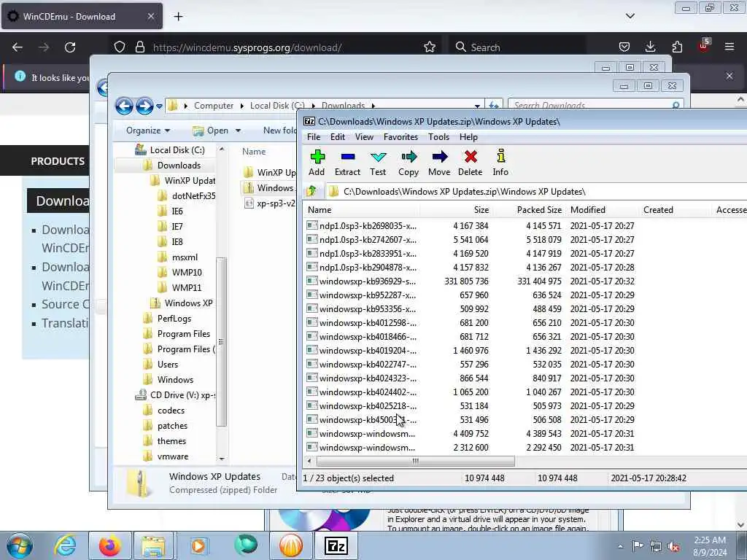Open Explorer's recent locations dropdown arrow
Viewport: 747px width, 560px height.
(159, 106)
